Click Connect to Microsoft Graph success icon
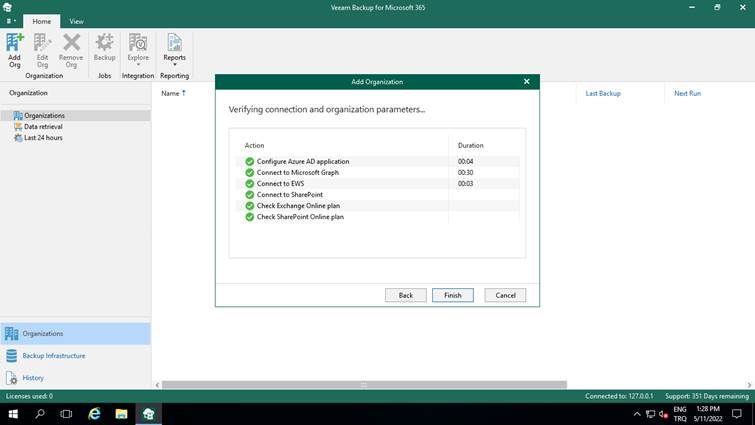This screenshot has width=755, height=425. (x=249, y=172)
